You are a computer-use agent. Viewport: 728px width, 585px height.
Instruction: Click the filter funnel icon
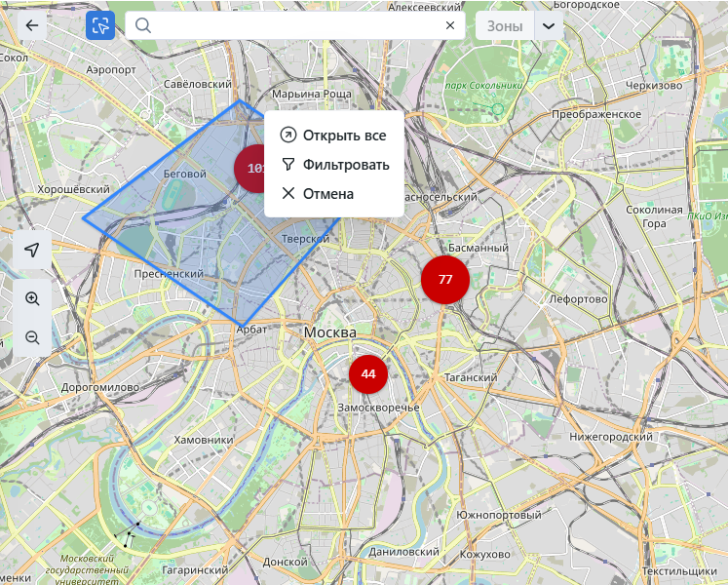[287, 165]
